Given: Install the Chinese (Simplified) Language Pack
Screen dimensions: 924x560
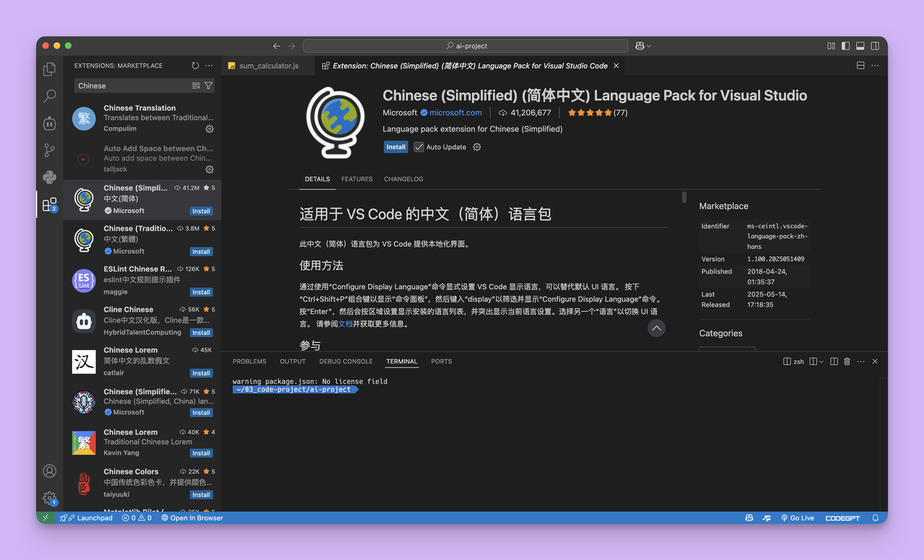Looking at the screenshot, I should pos(396,146).
